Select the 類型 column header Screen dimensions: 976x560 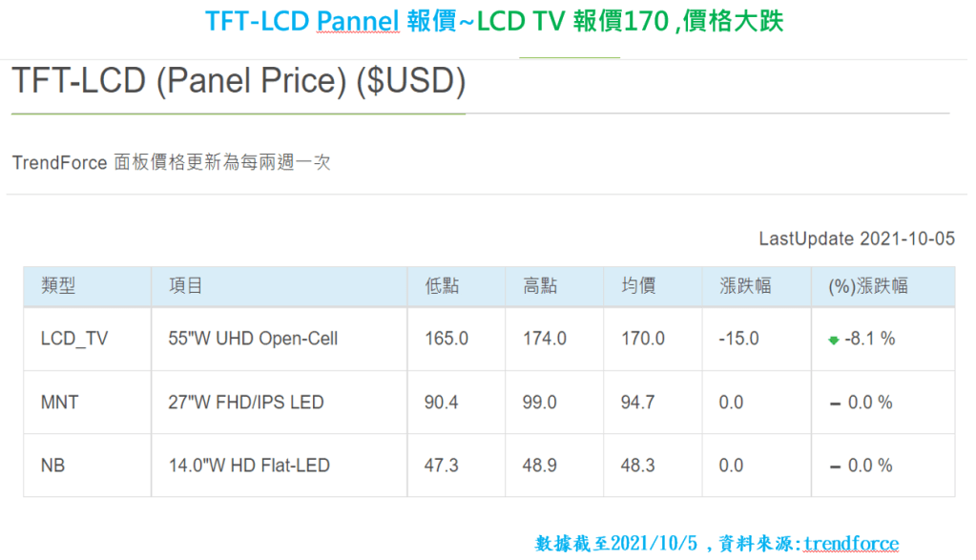pos(58,286)
